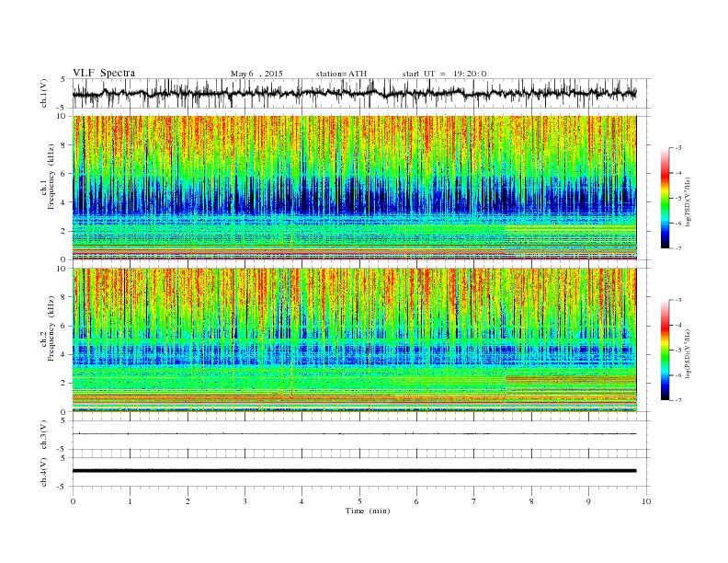The width and height of the screenshot is (728, 563).
Task: Click the "-4" tick on ch.2 colorbar
Action: [678, 325]
